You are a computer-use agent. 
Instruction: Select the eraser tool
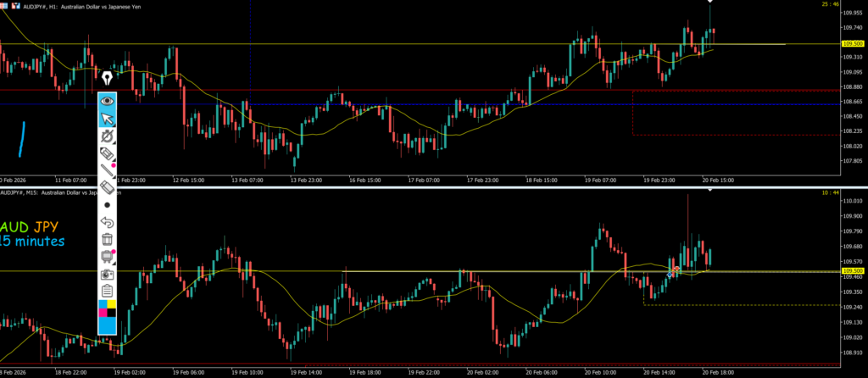point(108,187)
